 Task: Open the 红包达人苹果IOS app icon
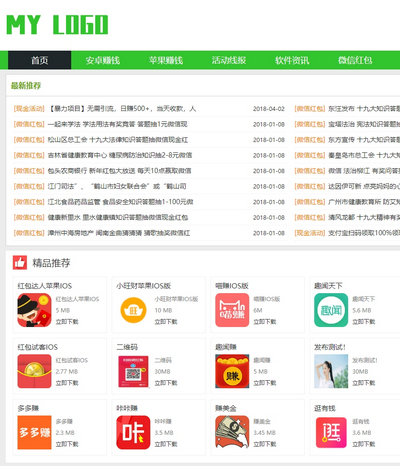(34, 310)
